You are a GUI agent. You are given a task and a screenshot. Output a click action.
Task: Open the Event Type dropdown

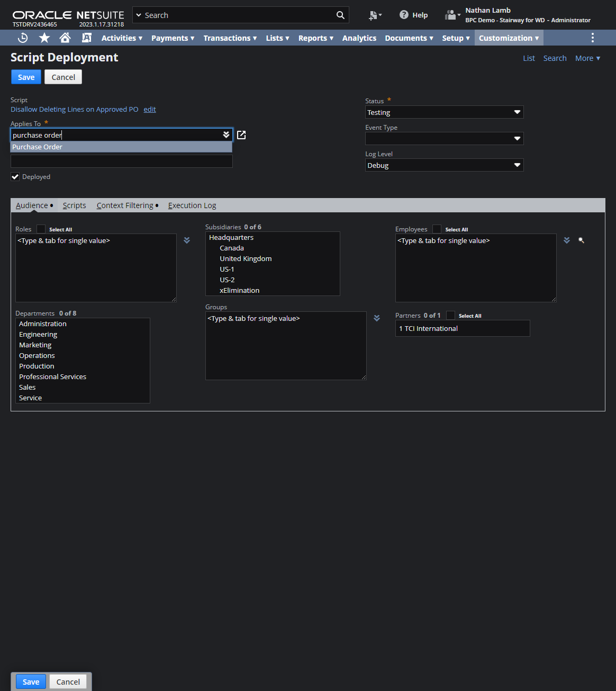click(x=445, y=139)
